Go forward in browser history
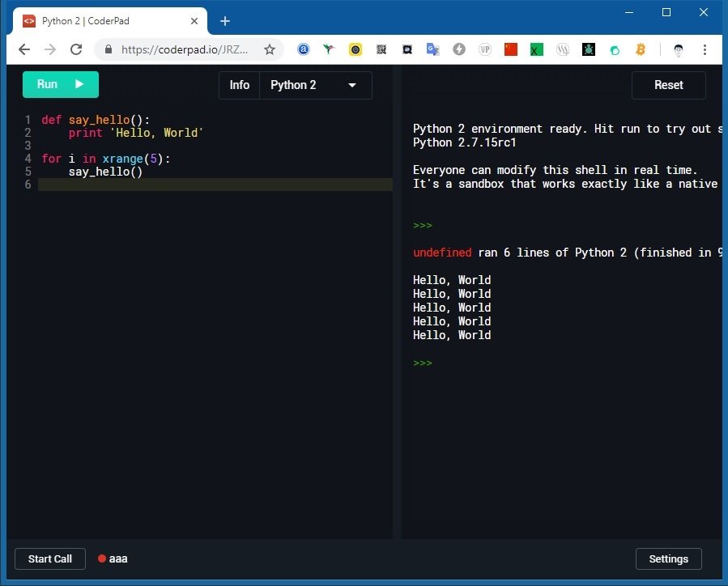The image size is (728, 586). coord(50,49)
